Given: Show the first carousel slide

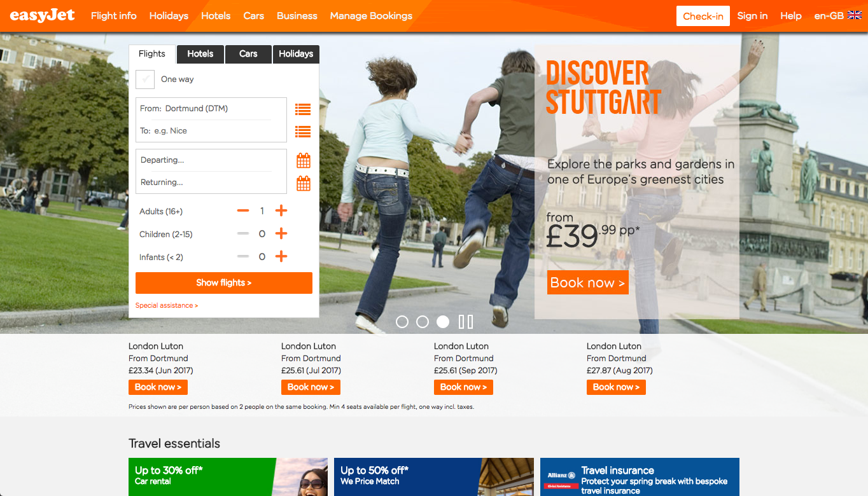Looking at the screenshot, I should (402, 322).
